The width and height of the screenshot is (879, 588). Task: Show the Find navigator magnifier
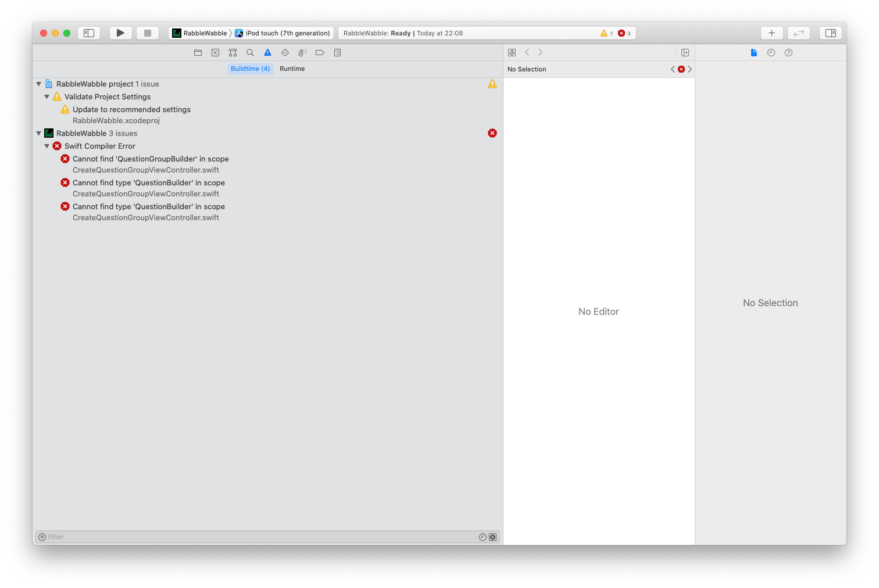pos(250,52)
